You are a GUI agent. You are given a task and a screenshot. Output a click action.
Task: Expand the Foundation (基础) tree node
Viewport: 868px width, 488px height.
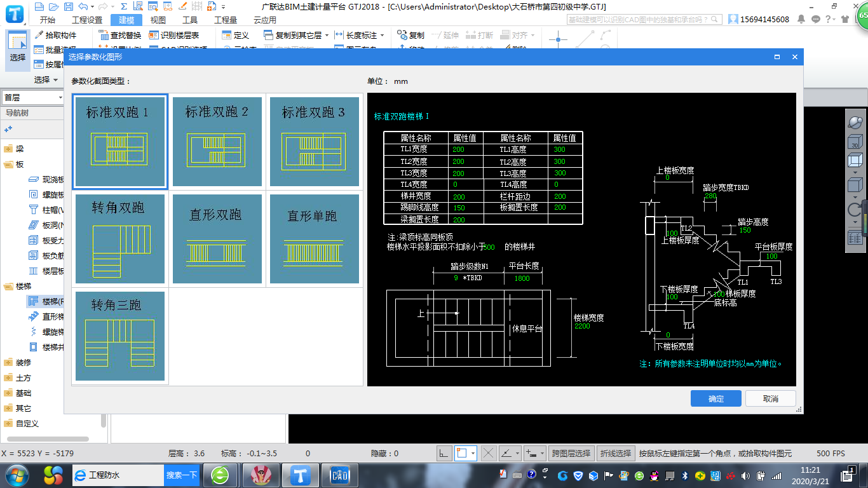click(x=8, y=393)
